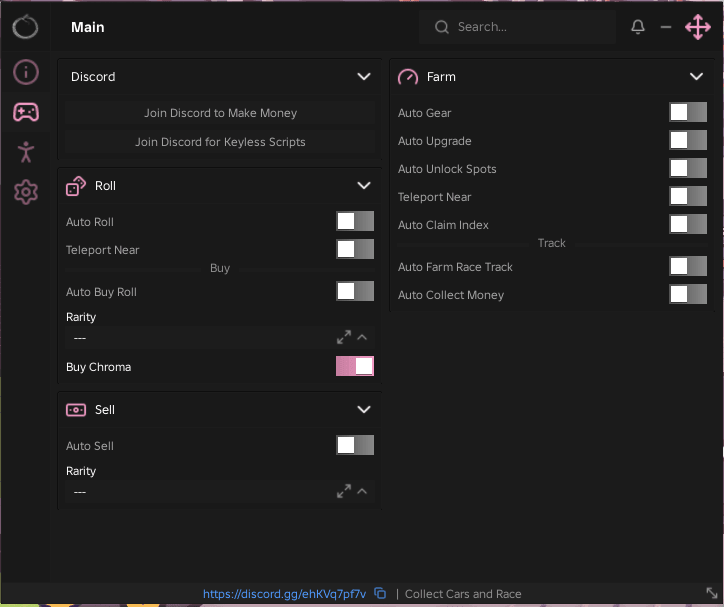Image resolution: width=724 pixels, height=607 pixels.
Task: Open the settings gear in the sidebar
Action: 26,192
